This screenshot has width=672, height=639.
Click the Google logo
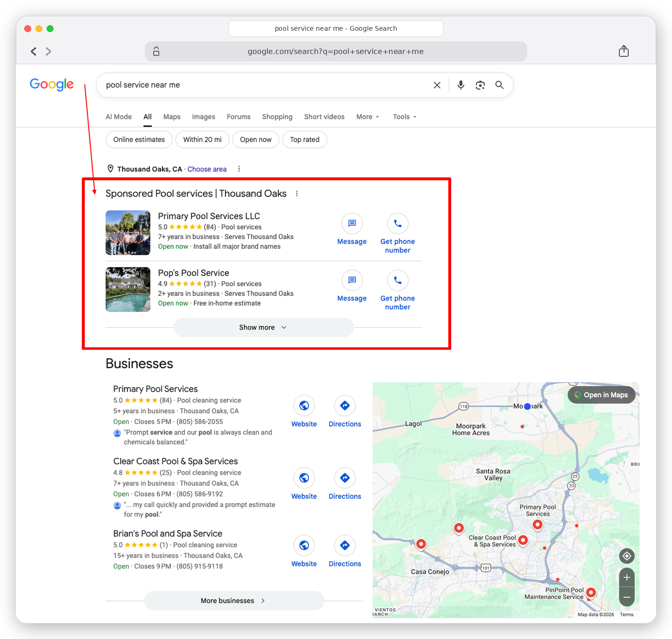coord(52,84)
